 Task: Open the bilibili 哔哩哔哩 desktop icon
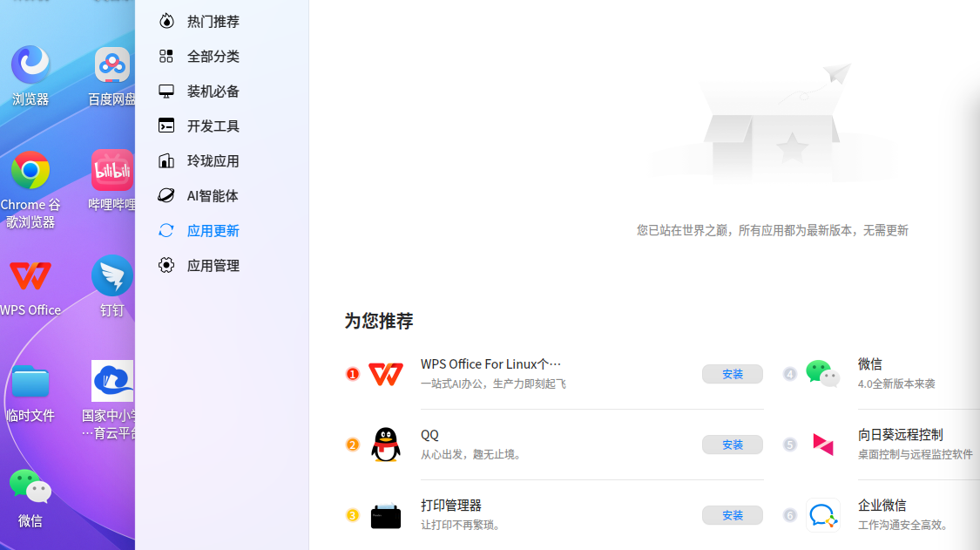point(112,170)
